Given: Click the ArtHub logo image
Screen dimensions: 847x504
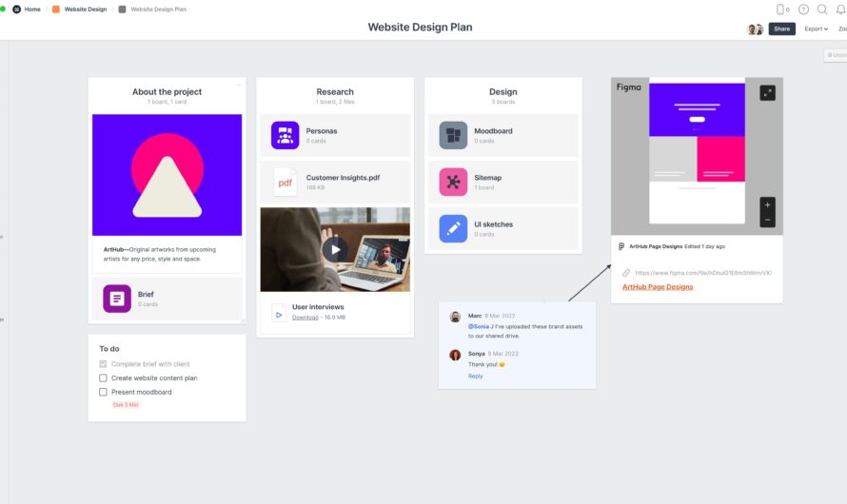Looking at the screenshot, I should 167,175.
